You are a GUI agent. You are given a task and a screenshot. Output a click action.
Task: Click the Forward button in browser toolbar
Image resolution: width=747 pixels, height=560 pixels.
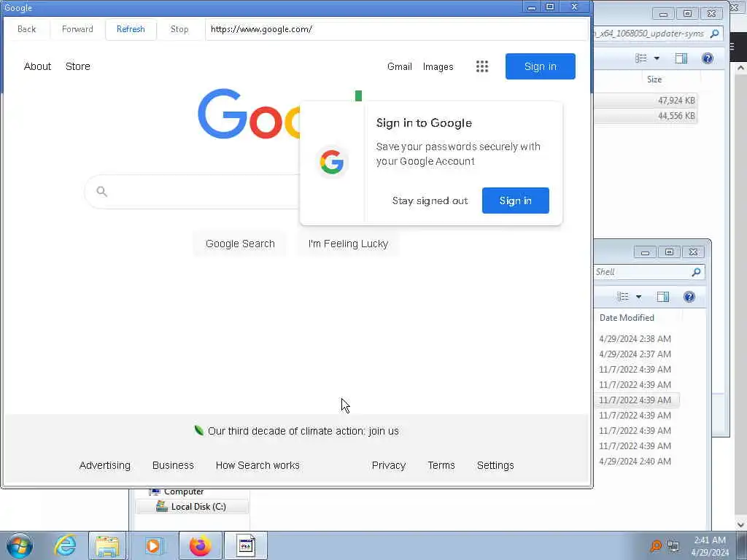coord(77,29)
